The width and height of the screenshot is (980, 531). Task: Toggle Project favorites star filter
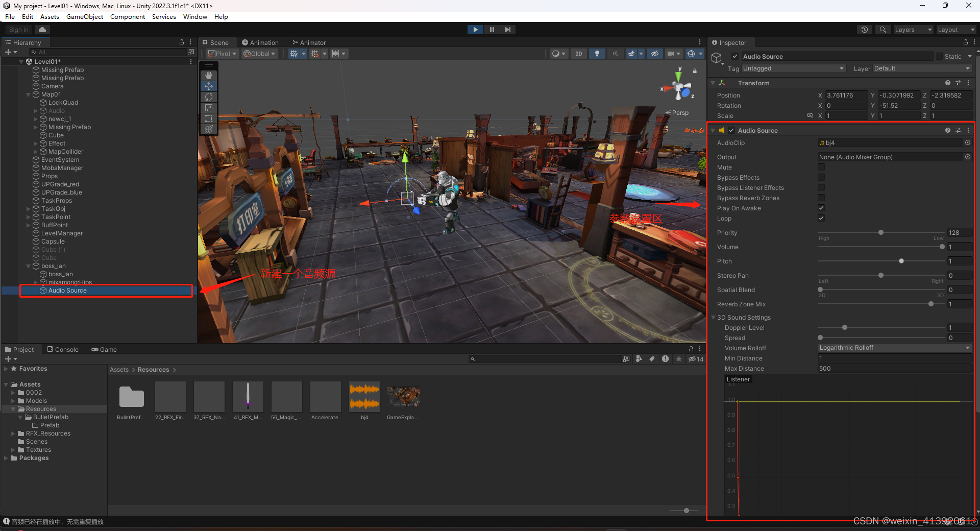pyautogui.click(x=678, y=359)
